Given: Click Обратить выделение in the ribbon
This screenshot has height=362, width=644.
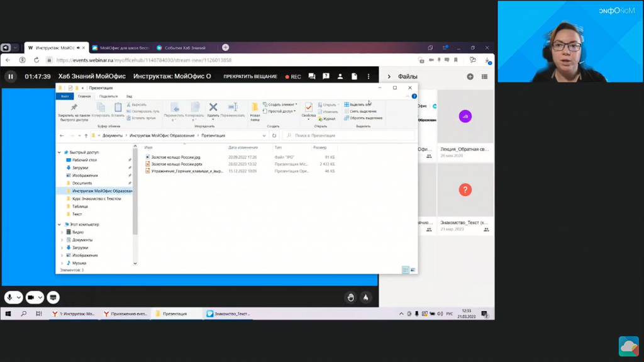Looking at the screenshot, I should [x=363, y=118].
